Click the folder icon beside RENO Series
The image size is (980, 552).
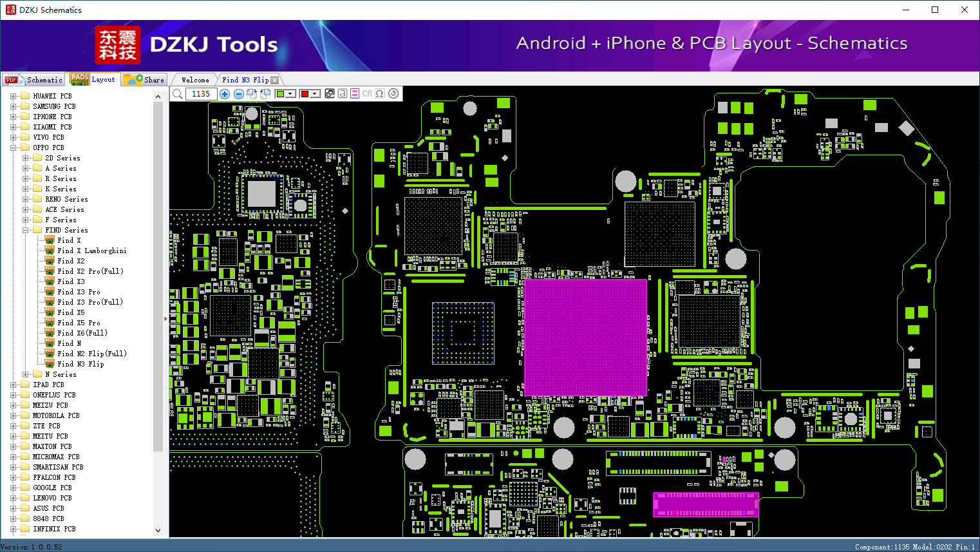coord(37,199)
